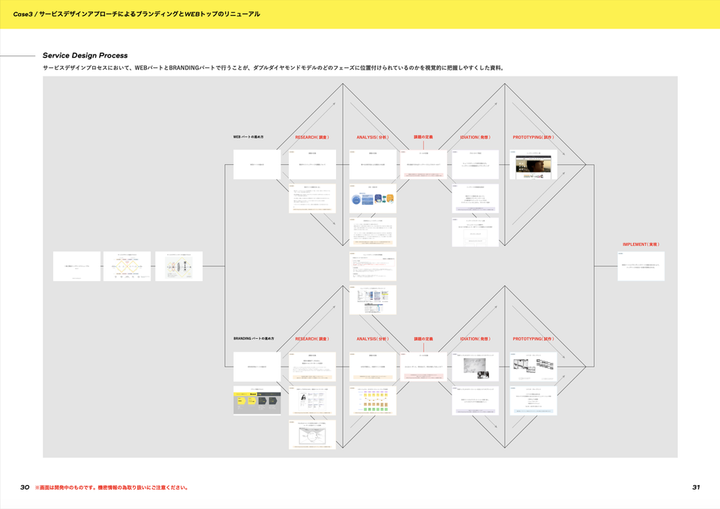
Task: Click RESEARCH(調査) label in the BRANDING part
Action: point(312,339)
